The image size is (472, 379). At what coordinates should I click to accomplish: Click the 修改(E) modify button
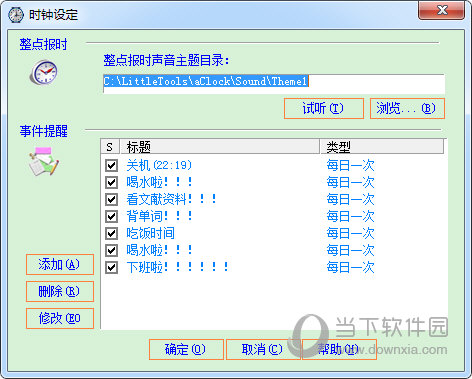[x=60, y=318]
